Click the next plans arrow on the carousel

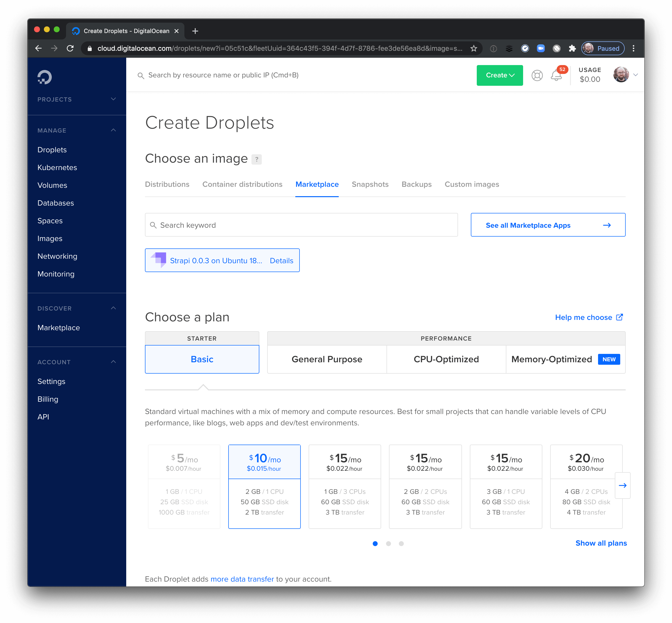[622, 485]
